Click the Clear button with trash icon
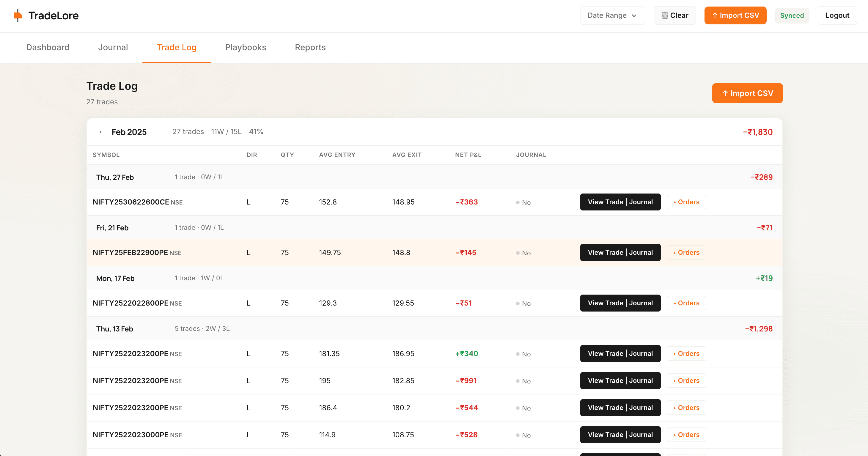The image size is (868, 456). point(674,15)
